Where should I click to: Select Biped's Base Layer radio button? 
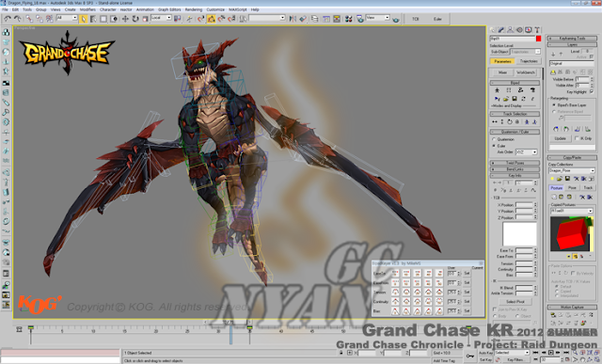click(x=554, y=104)
